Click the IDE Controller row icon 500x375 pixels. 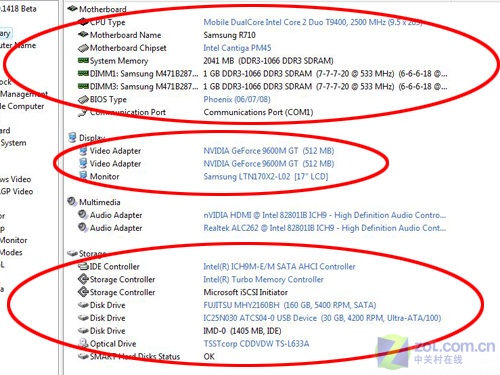tap(83, 266)
